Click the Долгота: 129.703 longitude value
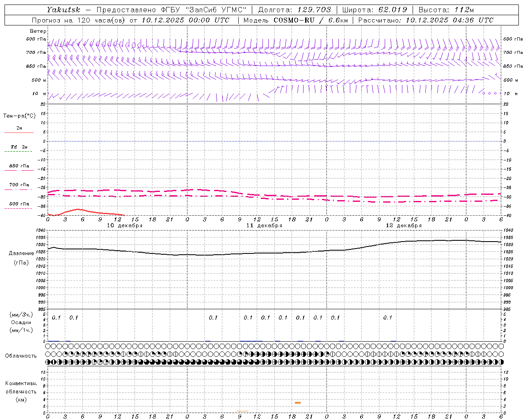This screenshot has height=420, width=525. (x=294, y=10)
